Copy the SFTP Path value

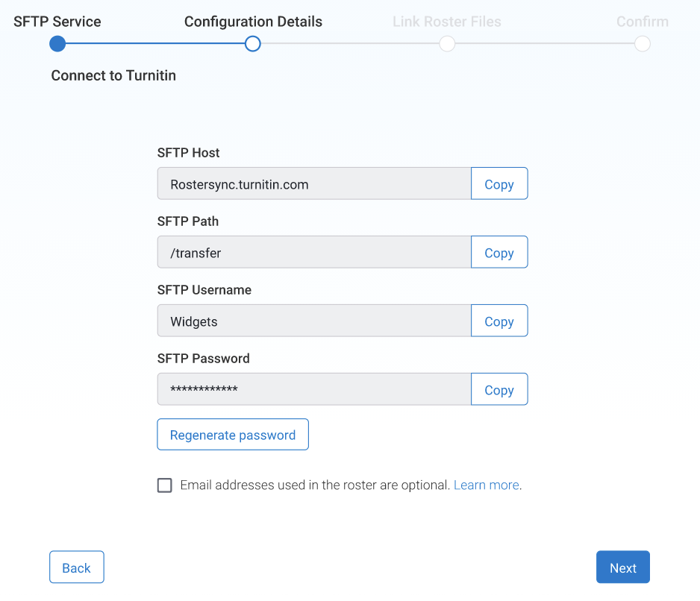(499, 253)
